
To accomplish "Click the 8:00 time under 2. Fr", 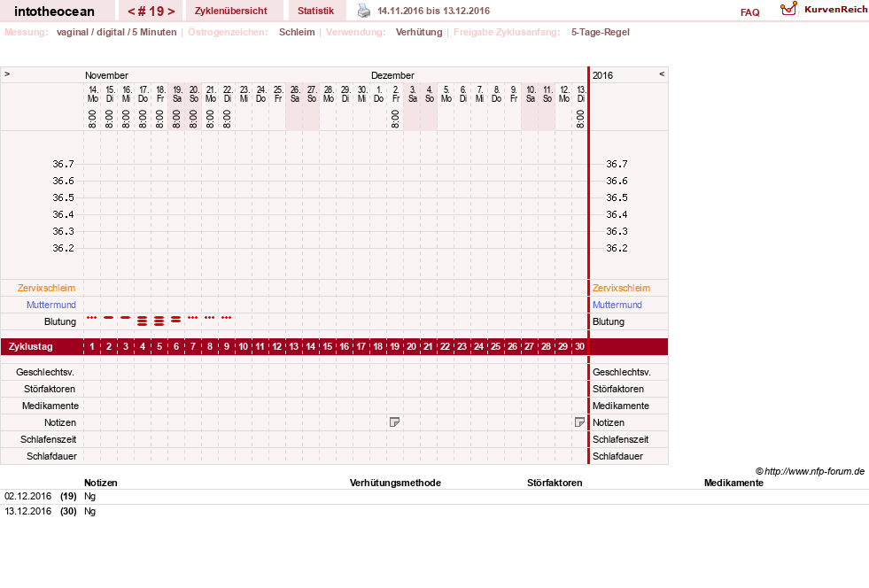I will pyautogui.click(x=394, y=119).
